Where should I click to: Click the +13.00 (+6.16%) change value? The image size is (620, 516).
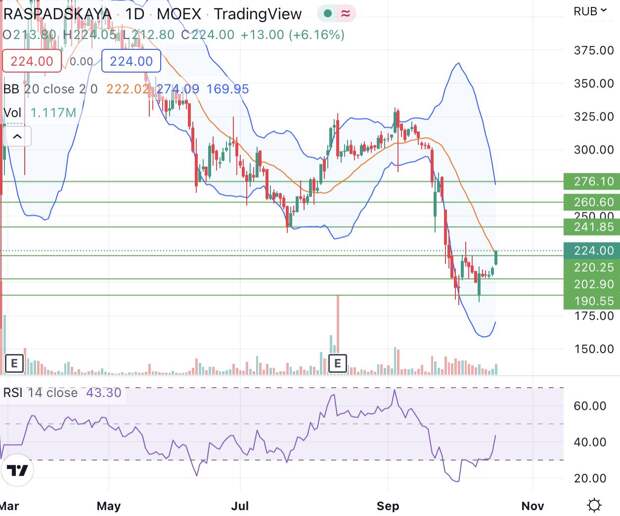coord(292,35)
